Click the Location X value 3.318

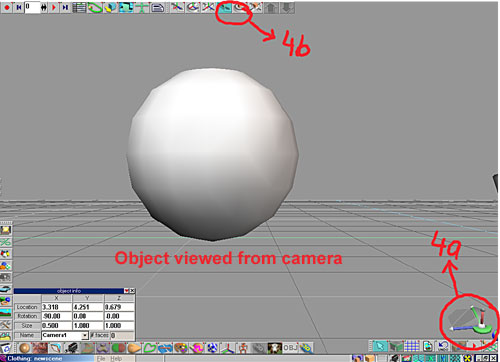pos(56,307)
